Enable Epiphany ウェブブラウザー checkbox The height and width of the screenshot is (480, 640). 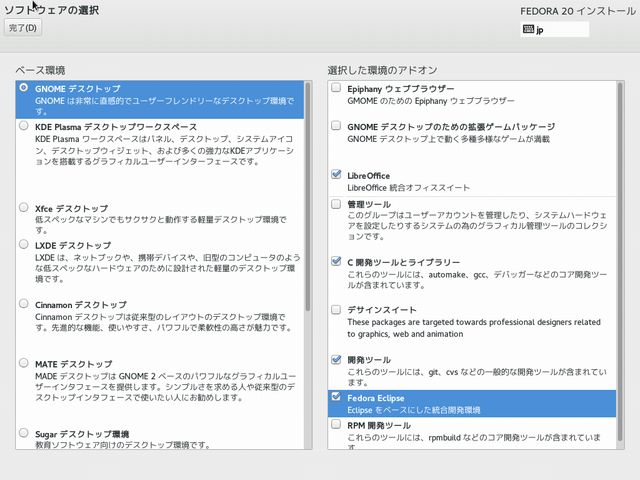click(x=336, y=87)
